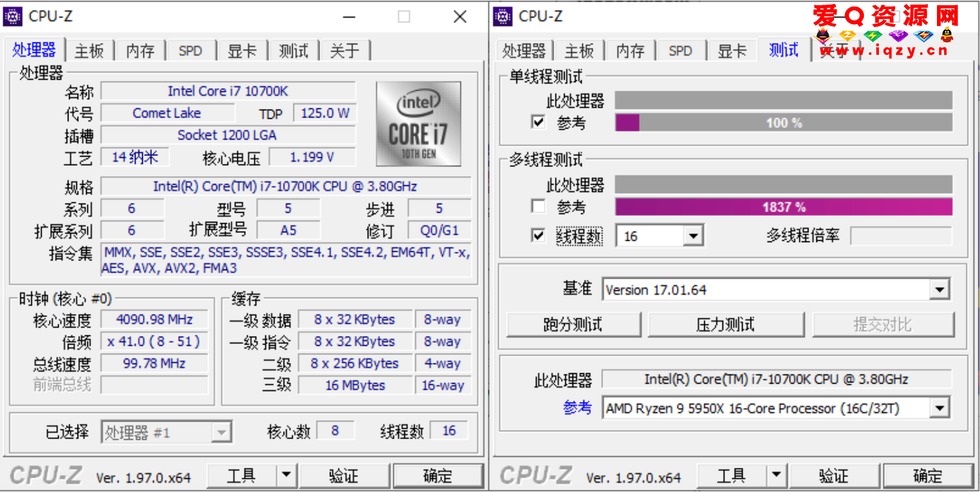This screenshot has height=492, width=980.
Task: Switch to 内存 tab in left window
Action: 140,51
